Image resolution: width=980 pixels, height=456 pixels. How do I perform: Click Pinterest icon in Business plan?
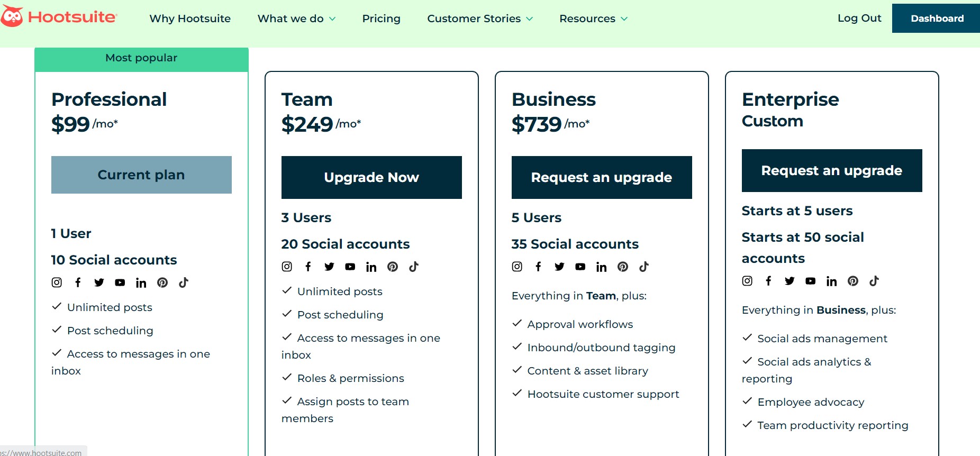(x=623, y=267)
